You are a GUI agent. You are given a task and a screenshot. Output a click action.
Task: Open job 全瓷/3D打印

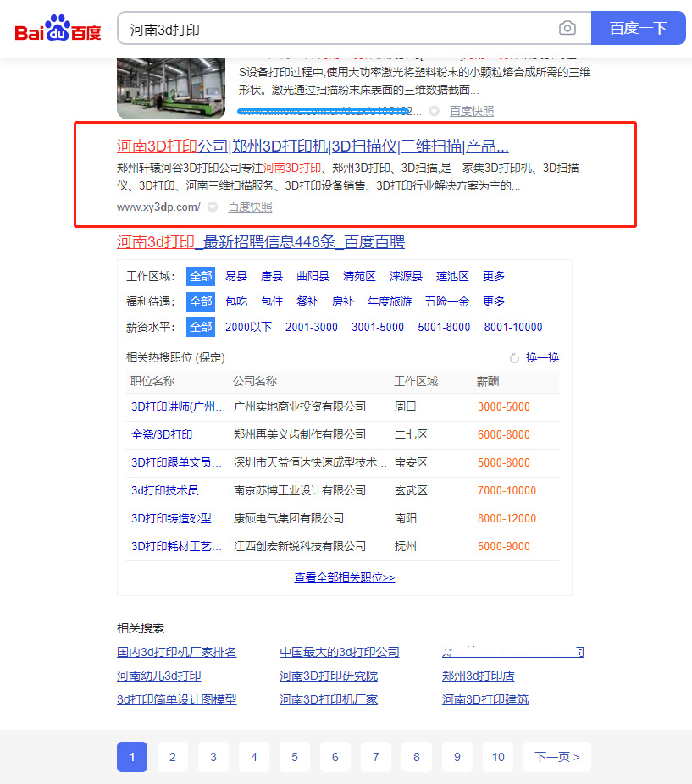[x=162, y=434]
